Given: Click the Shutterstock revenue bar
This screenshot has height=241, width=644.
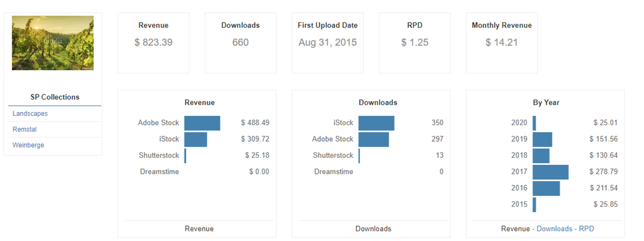Looking at the screenshot, I should tap(185, 156).
